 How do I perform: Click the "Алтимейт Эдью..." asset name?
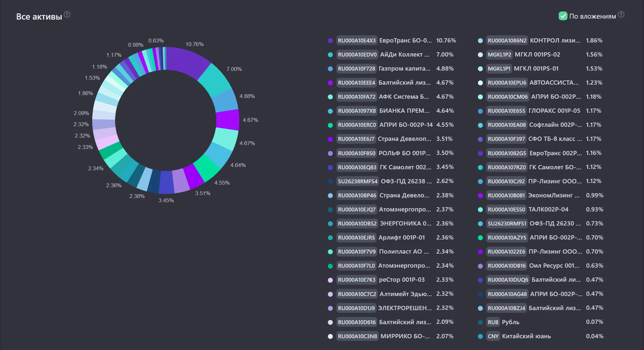[406, 294]
